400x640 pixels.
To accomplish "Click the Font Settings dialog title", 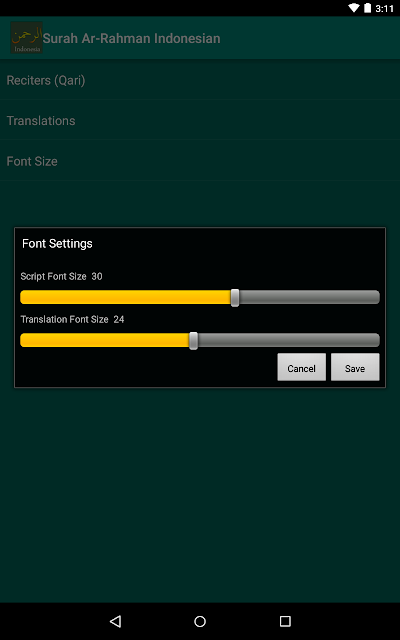I will point(57,244).
